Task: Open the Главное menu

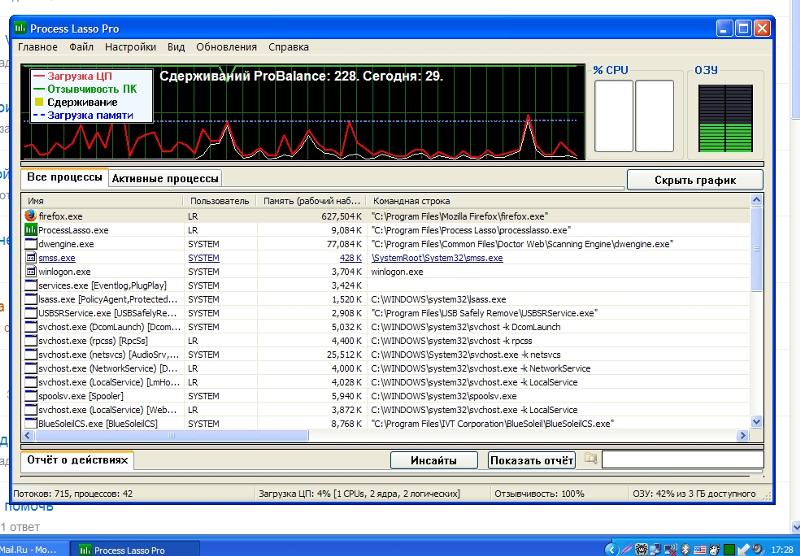Action: (x=38, y=47)
